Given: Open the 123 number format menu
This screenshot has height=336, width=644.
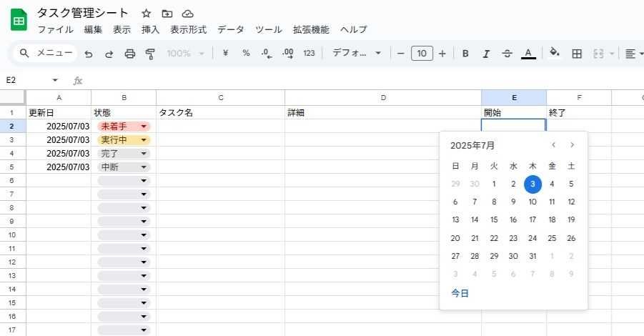Looking at the screenshot, I should (309, 53).
